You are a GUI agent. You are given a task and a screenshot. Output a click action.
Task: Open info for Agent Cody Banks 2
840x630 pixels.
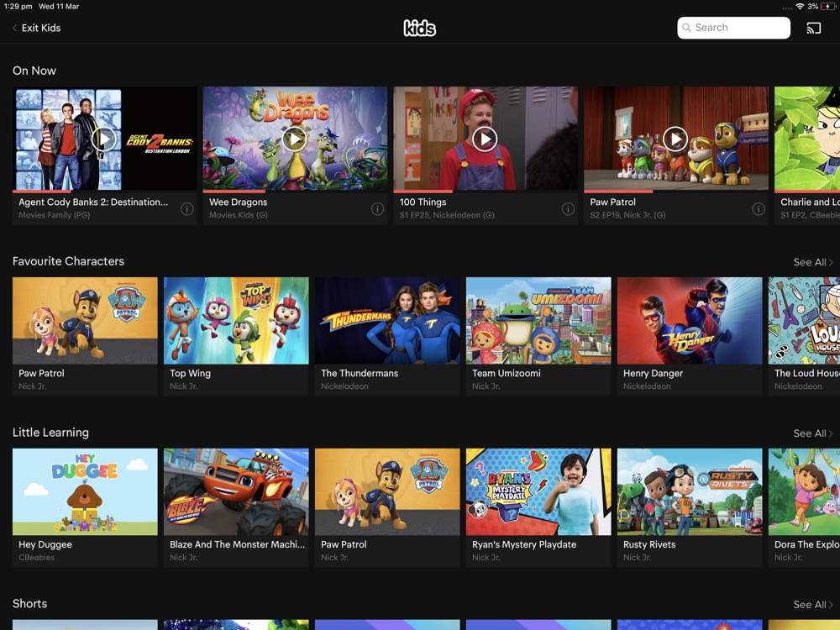pyautogui.click(x=187, y=209)
